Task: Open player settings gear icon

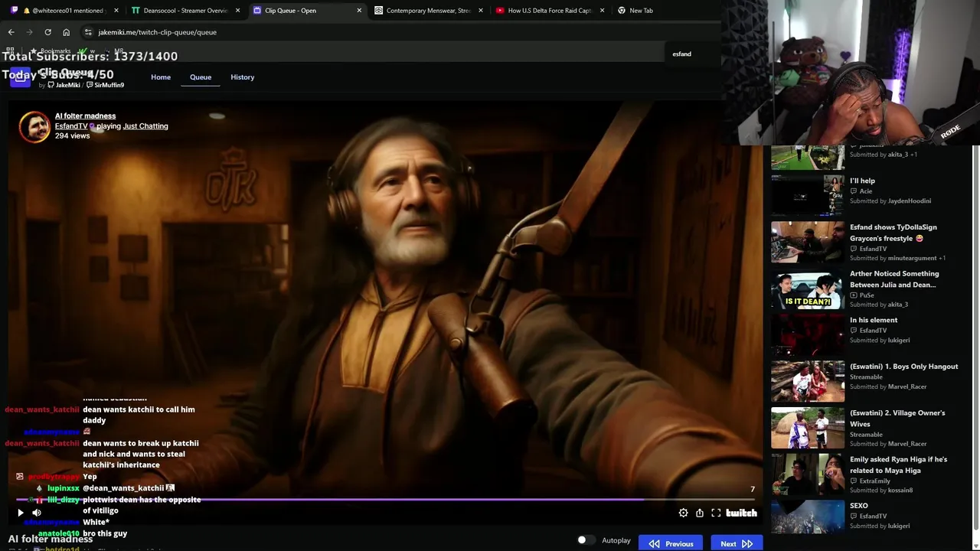Action: pyautogui.click(x=683, y=513)
